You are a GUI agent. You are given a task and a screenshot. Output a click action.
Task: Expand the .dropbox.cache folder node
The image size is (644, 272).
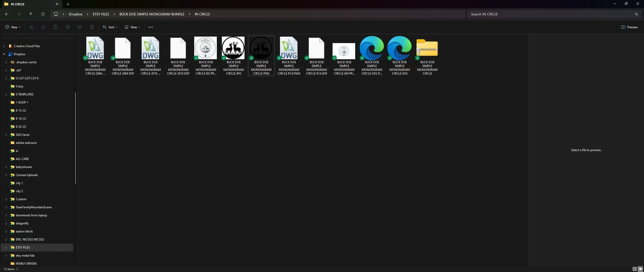(x=6, y=62)
